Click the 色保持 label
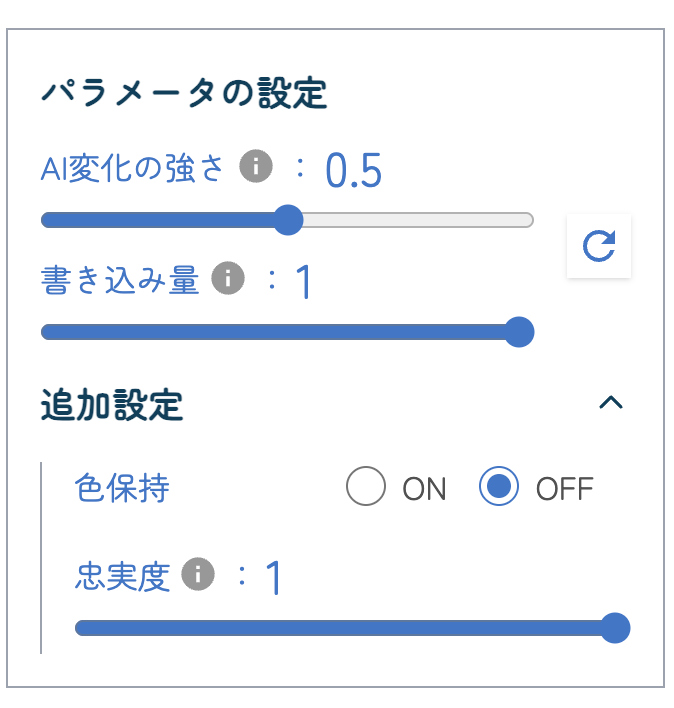The width and height of the screenshot is (674, 708). click(x=122, y=488)
